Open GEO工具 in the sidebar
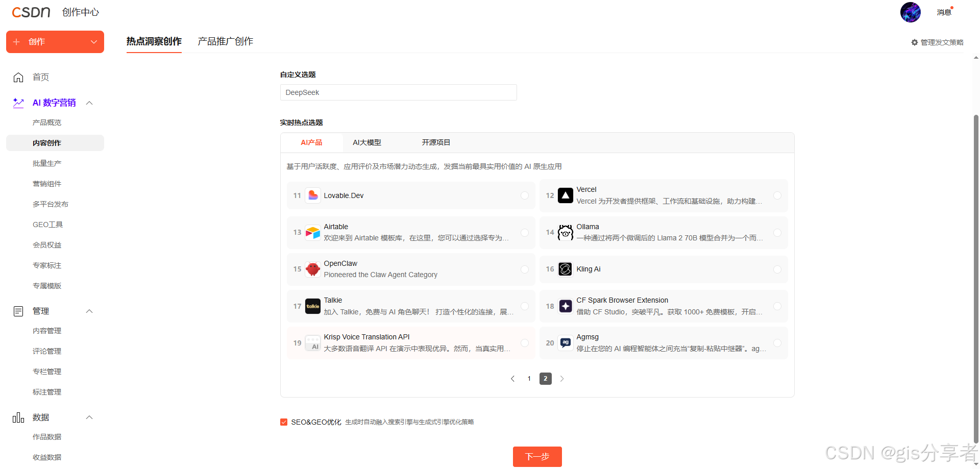980x469 pixels. (x=48, y=225)
